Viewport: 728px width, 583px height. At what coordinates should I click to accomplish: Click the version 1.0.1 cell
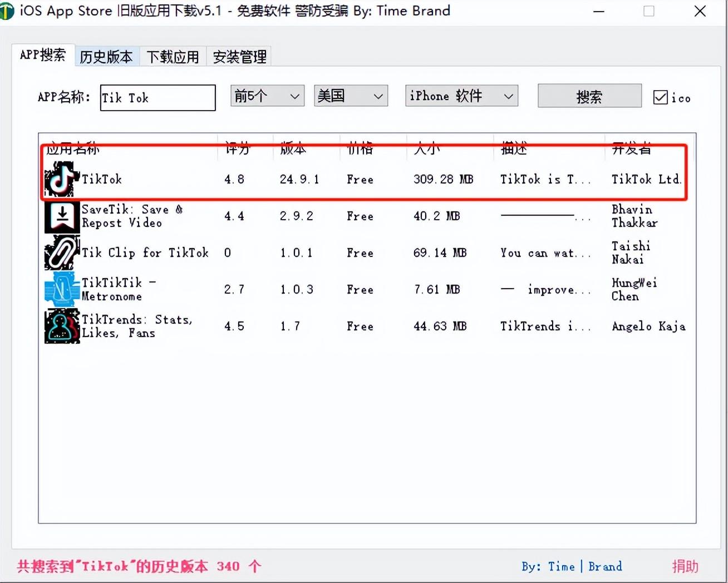pos(297,253)
